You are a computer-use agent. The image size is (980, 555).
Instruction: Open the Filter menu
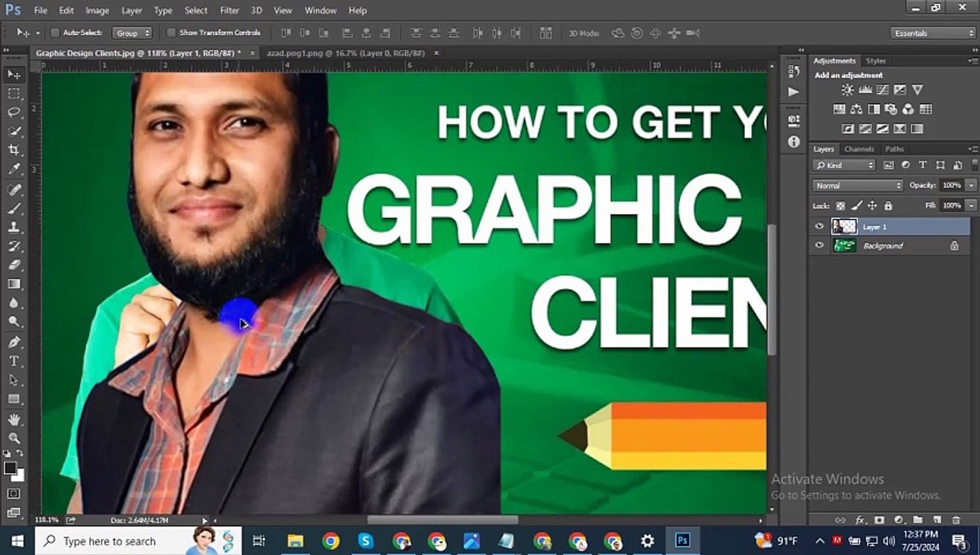pyautogui.click(x=230, y=11)
